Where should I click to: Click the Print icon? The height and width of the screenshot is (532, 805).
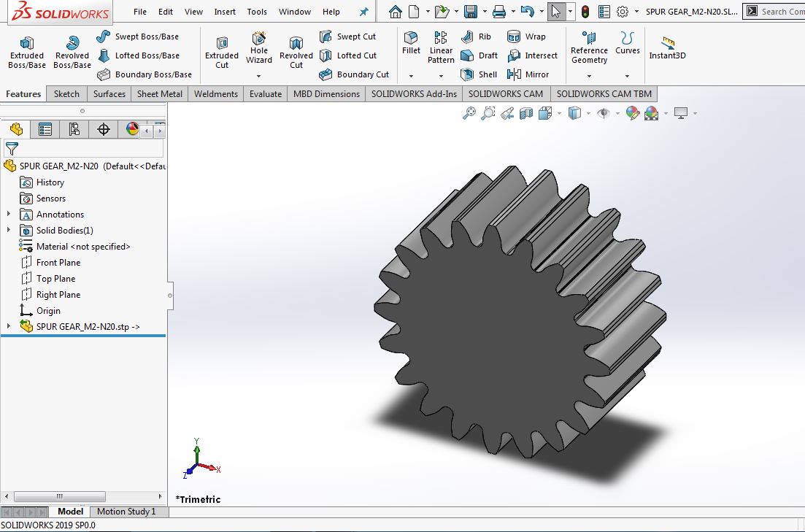499,11
